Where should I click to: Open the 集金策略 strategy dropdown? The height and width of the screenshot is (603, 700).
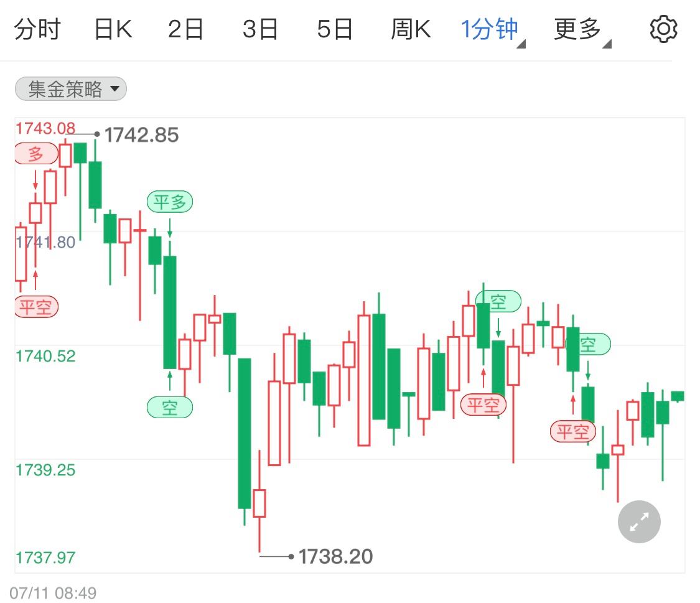coord(70,88)
